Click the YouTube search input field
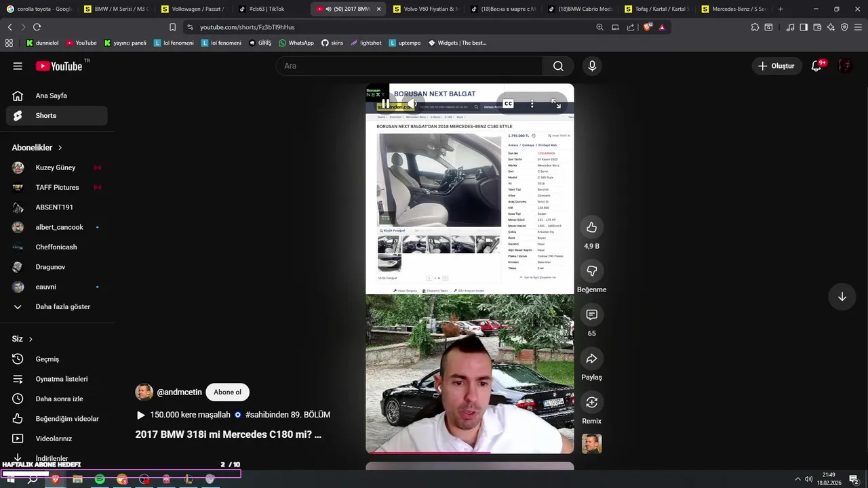The height and width of the screenshot is (488, 868). point(409,66)
